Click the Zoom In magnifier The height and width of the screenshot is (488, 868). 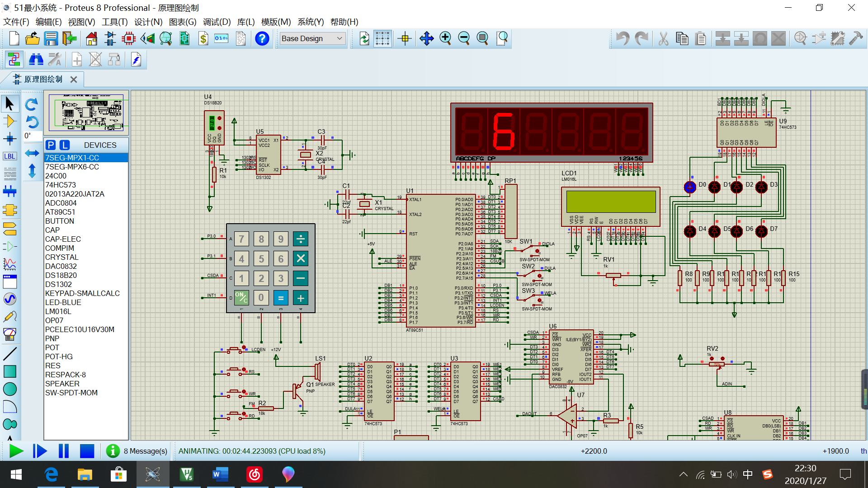pos(445,39)
